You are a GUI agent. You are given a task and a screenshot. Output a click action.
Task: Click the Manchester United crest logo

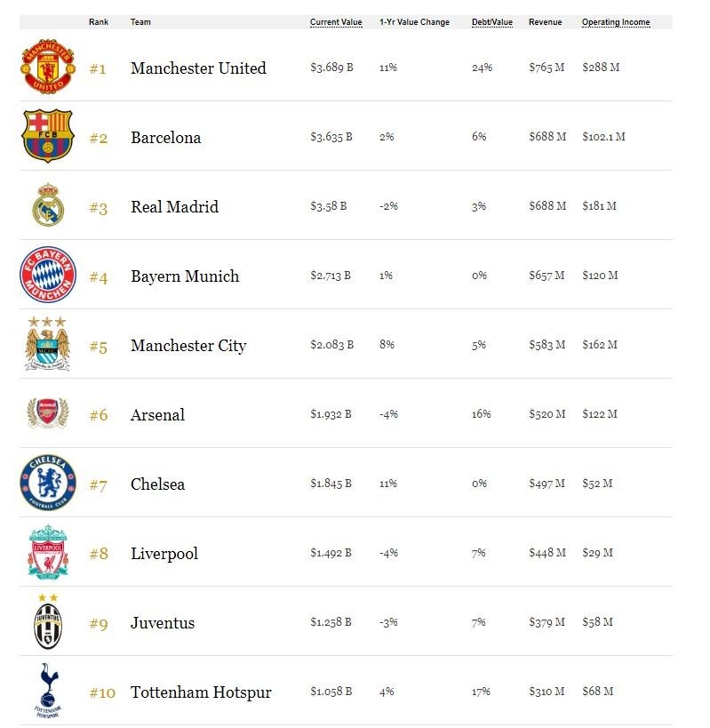pyautogui.click(x=48, y=68)
